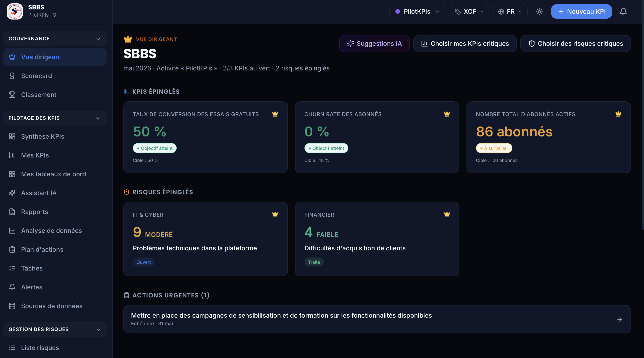This screenshot has height=358, width=644.
Task: Collapse the Pilotage des KPIs section
Action: tap(55, 118)
